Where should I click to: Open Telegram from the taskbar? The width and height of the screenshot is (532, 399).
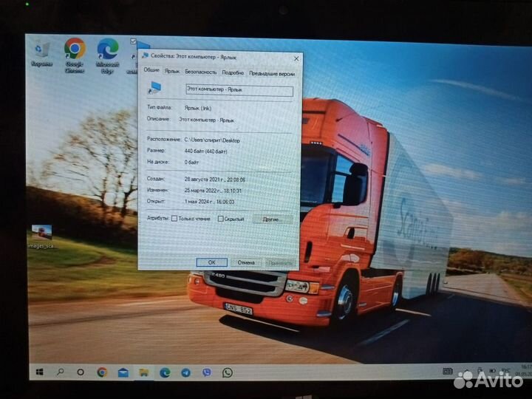pyautogui.click(x=185, y=372)
